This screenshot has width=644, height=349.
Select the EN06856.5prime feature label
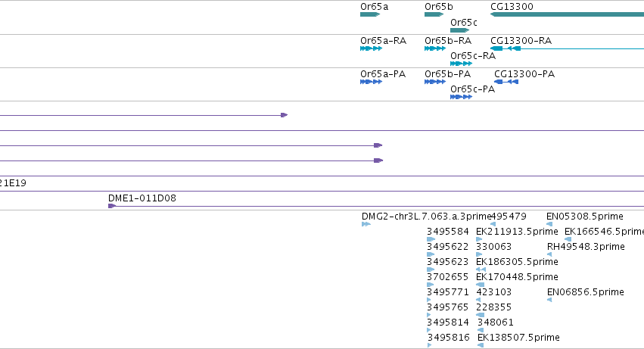click(585, 292)
